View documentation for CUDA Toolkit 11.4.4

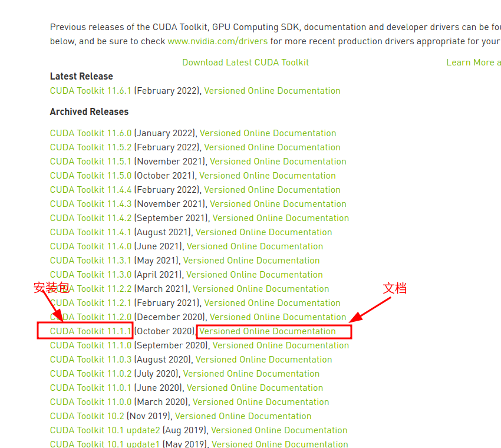click(x=272, y=190)
